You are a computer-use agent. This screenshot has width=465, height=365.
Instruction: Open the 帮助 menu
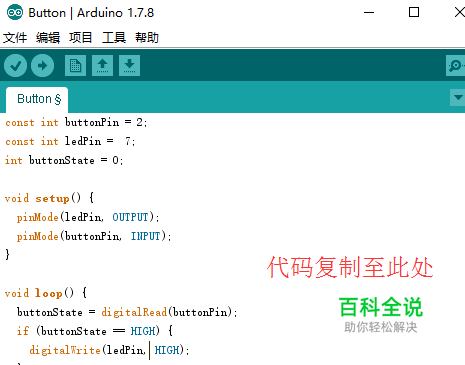click(x=147, y=37)
